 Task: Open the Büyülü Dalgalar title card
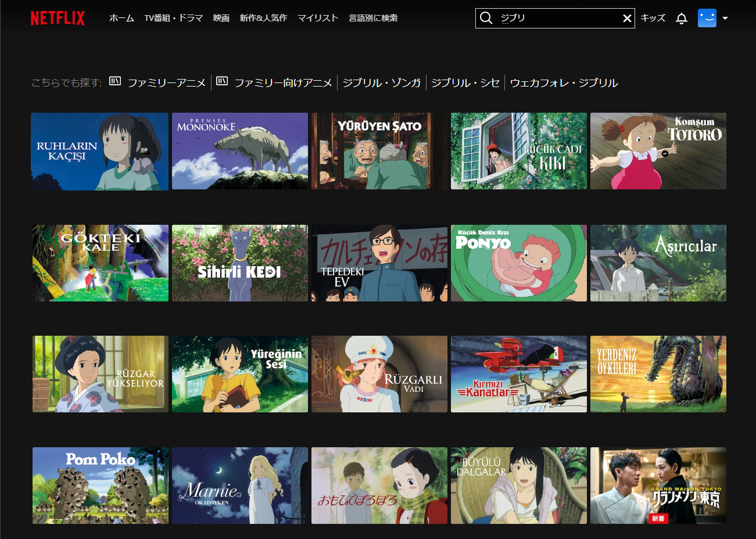(519, 486)
